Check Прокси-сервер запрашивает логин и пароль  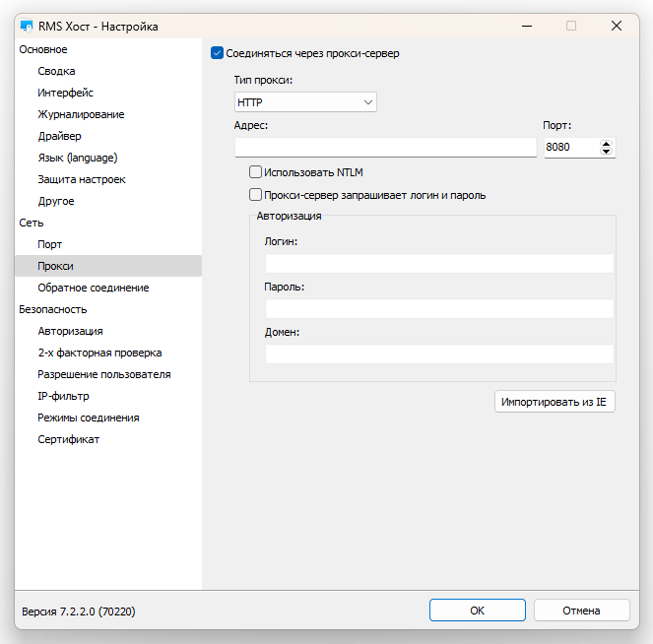(255, 194)
